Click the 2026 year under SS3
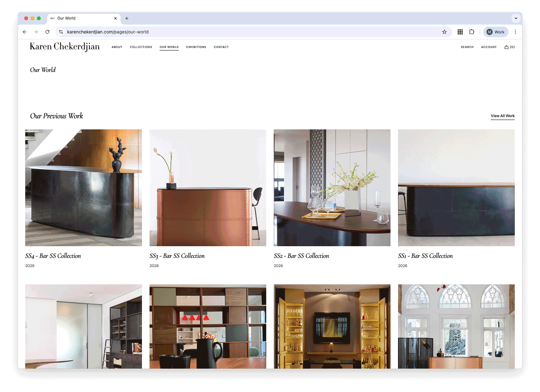540x392 pixels. 154,266
